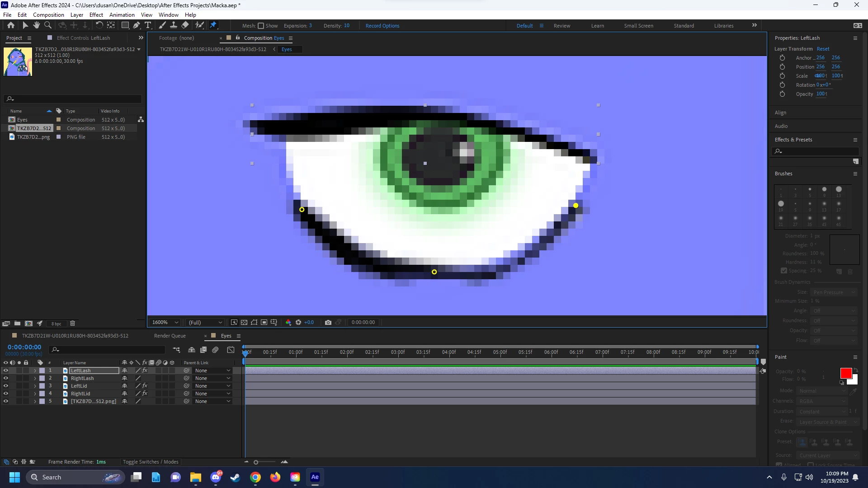The width and height of the screenshot is (868, 488).
Task: Switch to the Render Queue tab
Action: coord(170,336)
